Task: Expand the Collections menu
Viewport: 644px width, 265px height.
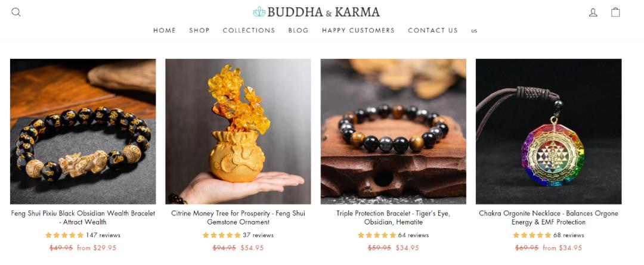Action: click(249, 30)
